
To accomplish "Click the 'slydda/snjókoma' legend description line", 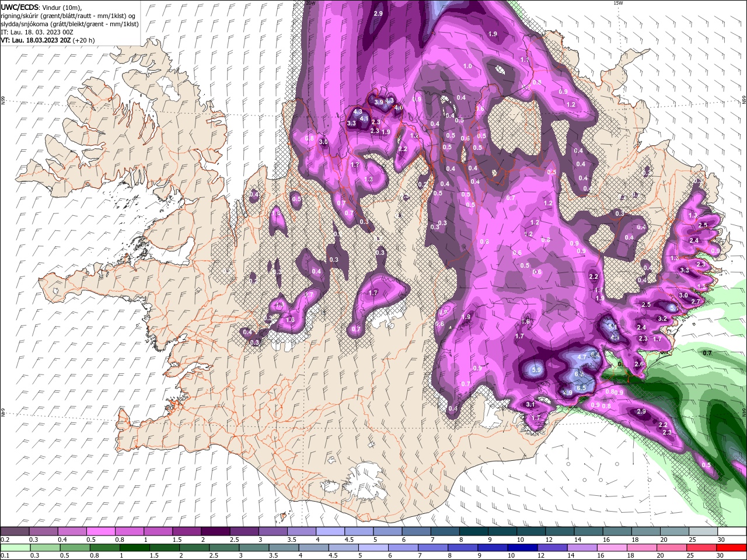I will 69,24.
